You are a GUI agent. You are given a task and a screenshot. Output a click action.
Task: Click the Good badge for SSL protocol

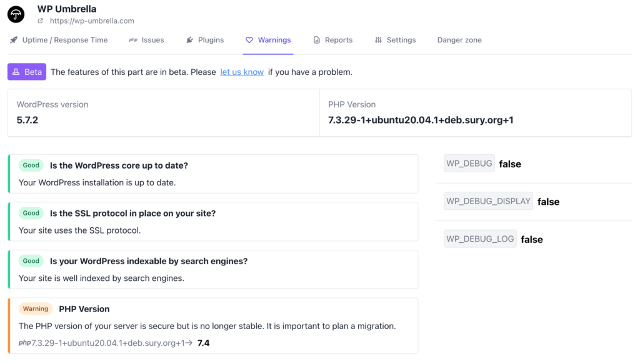click(31, 213)
